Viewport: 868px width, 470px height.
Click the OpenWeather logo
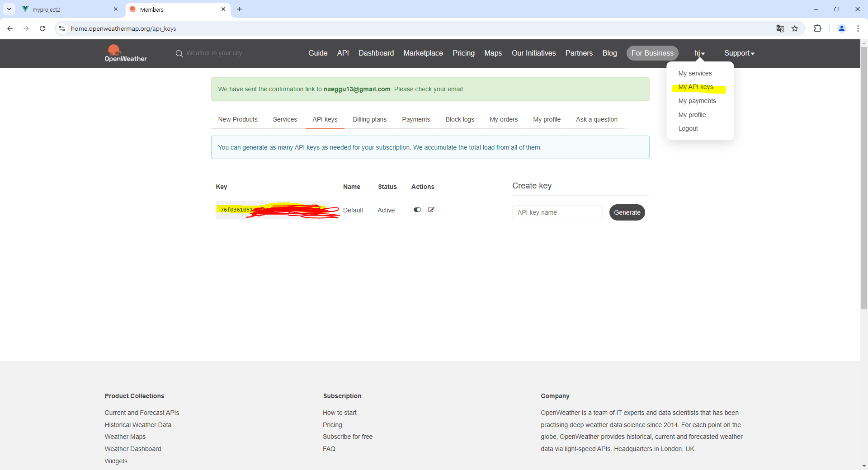(126, 53)
